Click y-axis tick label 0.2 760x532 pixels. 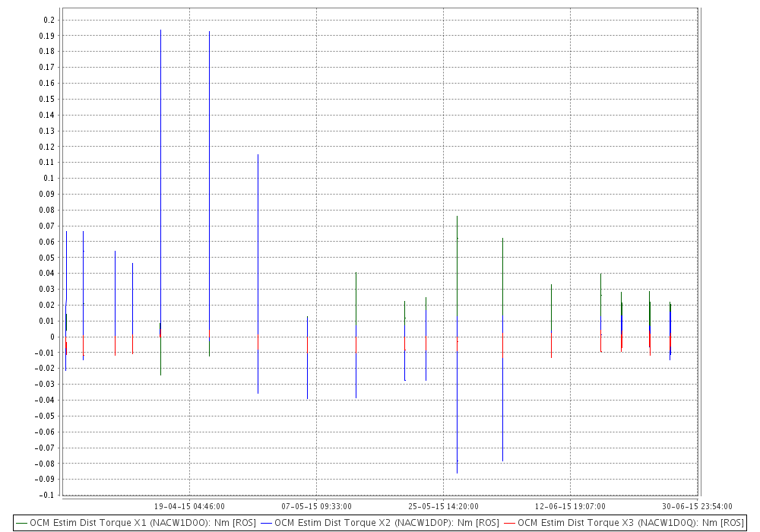tap(49, 20)
